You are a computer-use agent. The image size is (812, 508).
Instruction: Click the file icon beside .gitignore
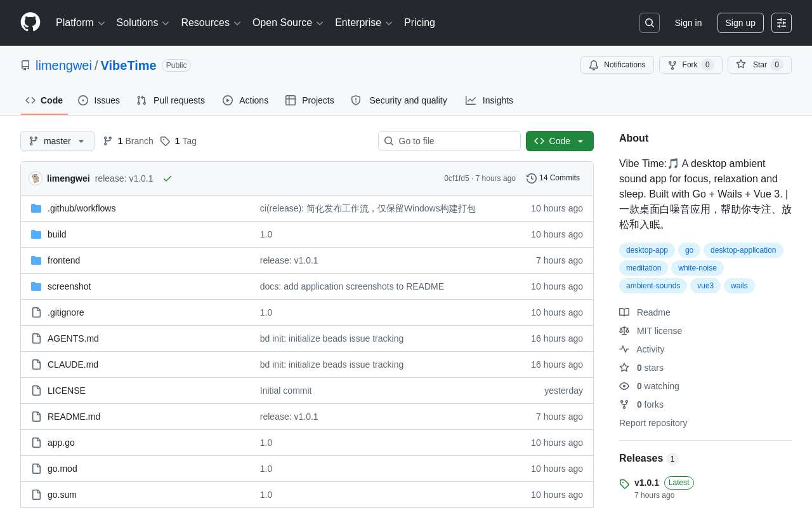(36, 312)
